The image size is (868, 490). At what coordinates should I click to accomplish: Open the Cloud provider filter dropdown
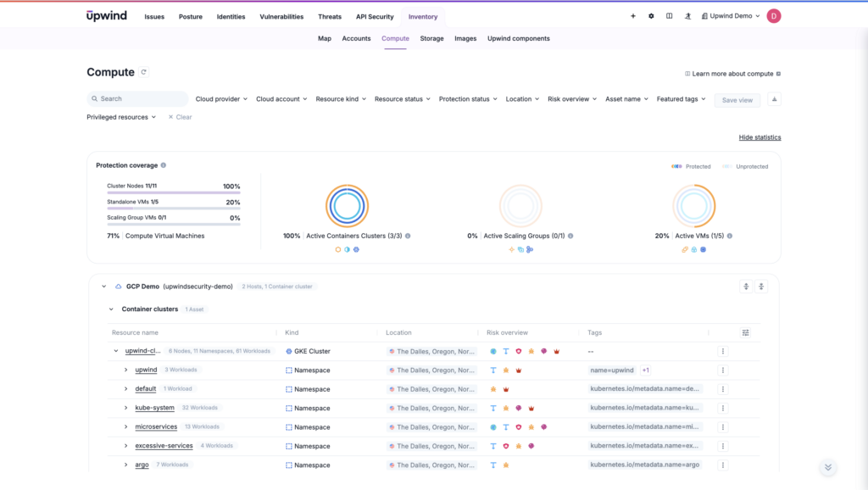[x=220, y=98]
